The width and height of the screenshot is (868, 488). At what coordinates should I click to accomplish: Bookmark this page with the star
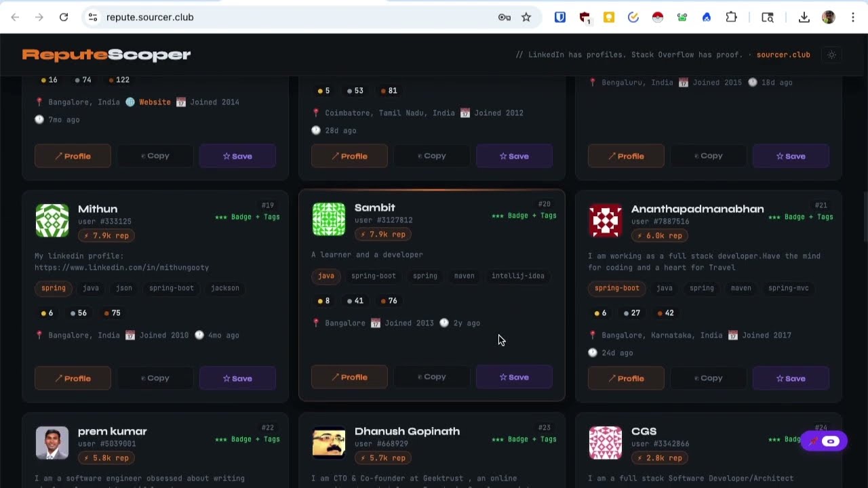coord(526,17)
